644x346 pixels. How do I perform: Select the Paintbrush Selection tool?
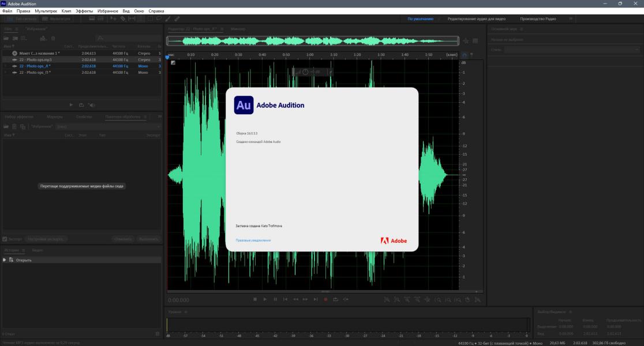click(x=168, y=19)
